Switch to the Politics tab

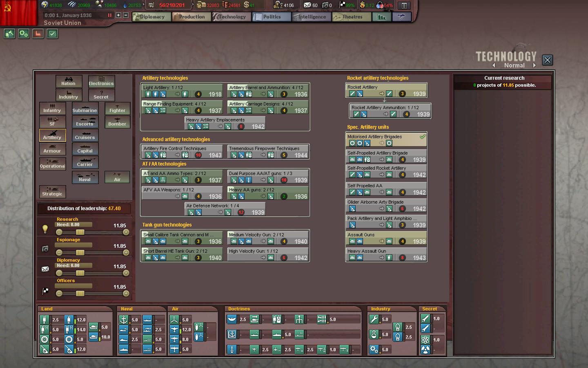(272, 17)
